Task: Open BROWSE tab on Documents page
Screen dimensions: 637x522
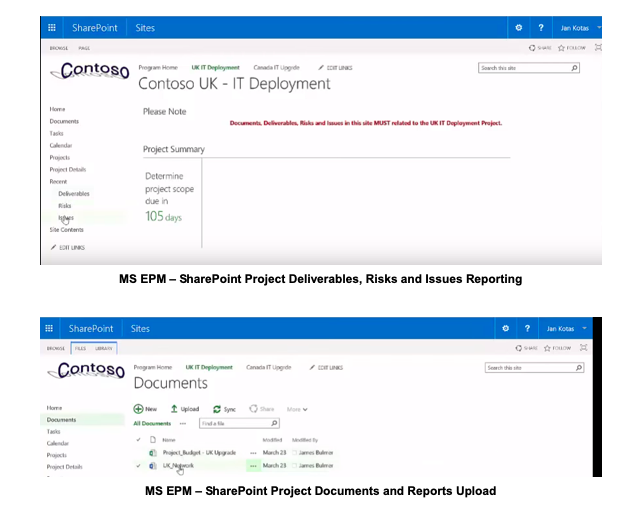Action: point(56,348)
